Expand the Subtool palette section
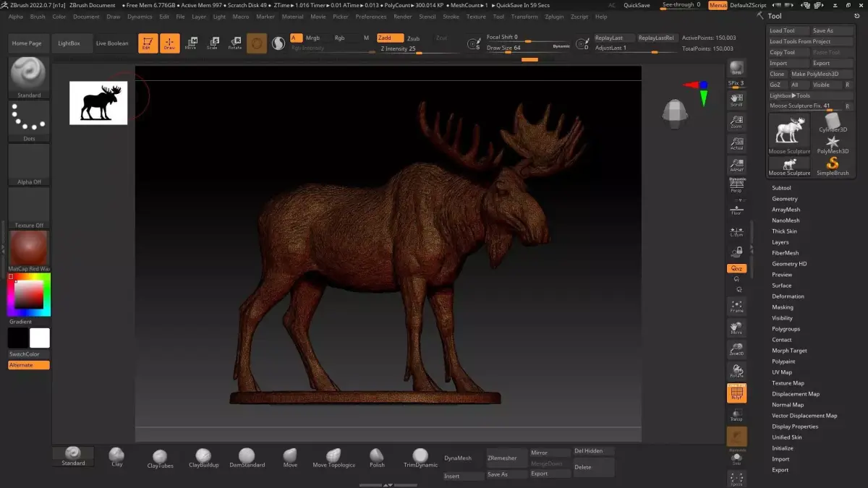This screenshot has width=868, height=488. pyautogui.click(x=781, y=188)
